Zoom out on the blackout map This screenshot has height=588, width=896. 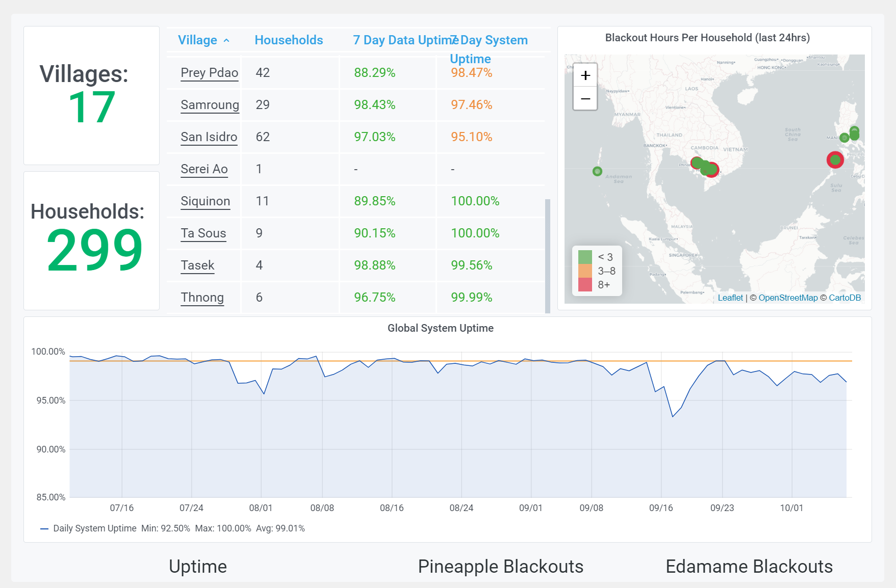click(585, 98)
